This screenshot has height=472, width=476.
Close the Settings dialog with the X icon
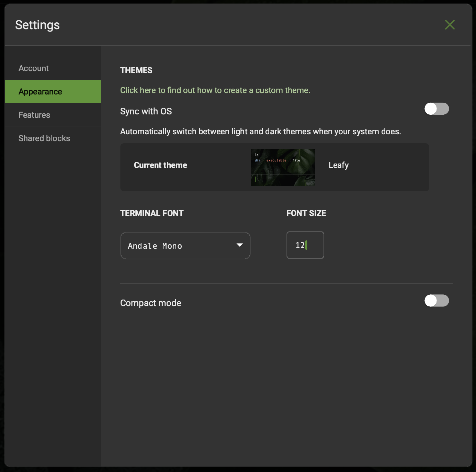point(450,25)
